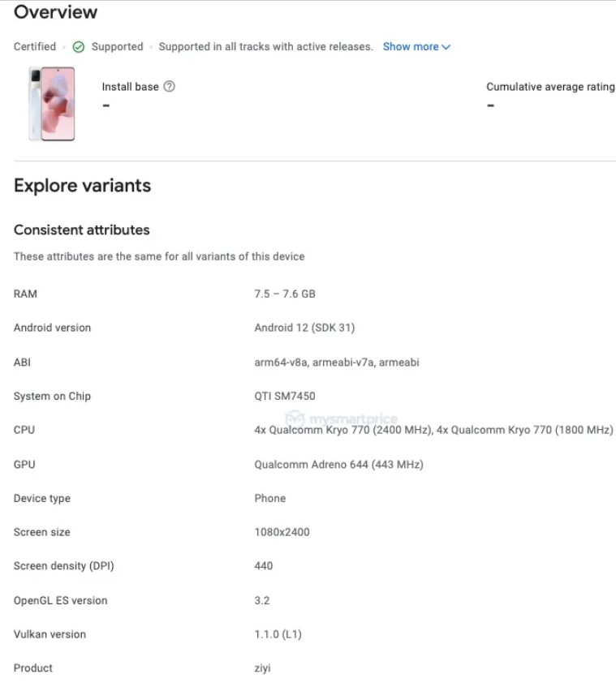Click the green Supported checkmark icon
Screen dimensions: 616x687
[x=79, y=47]
